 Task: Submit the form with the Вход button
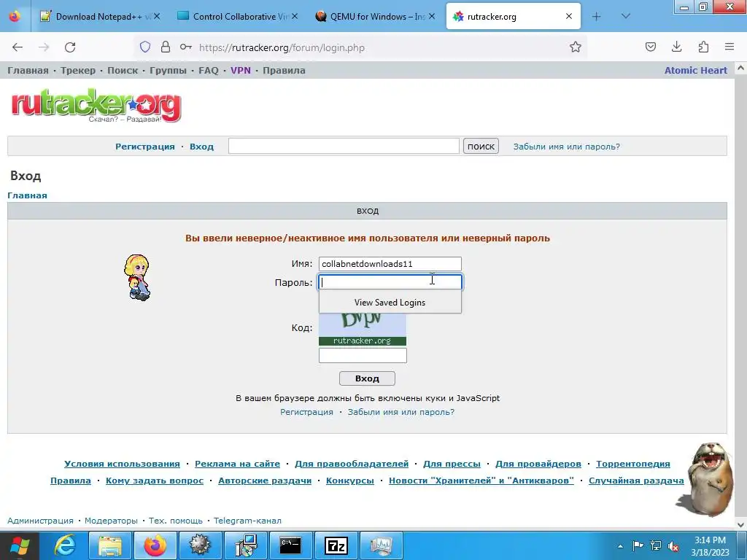[x=367, y=378]
